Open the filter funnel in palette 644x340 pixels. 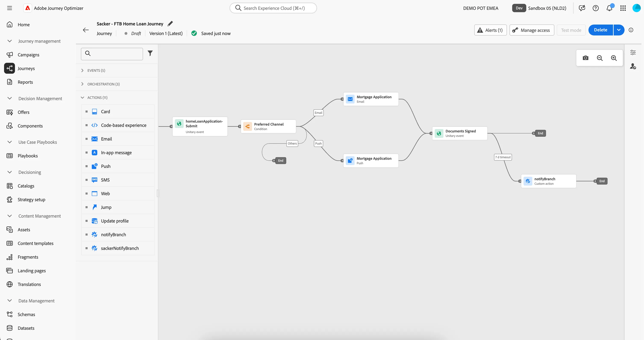coord(150,53)
